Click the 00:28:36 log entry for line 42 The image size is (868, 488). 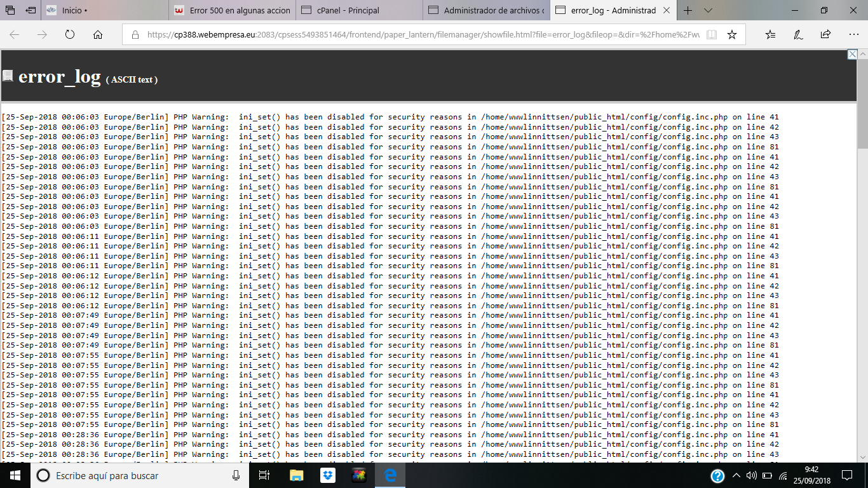click(x=390, y=445)
